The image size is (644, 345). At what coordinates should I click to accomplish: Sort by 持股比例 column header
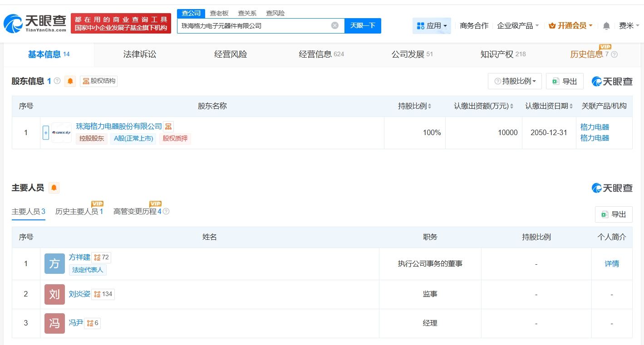pos(414,106)
